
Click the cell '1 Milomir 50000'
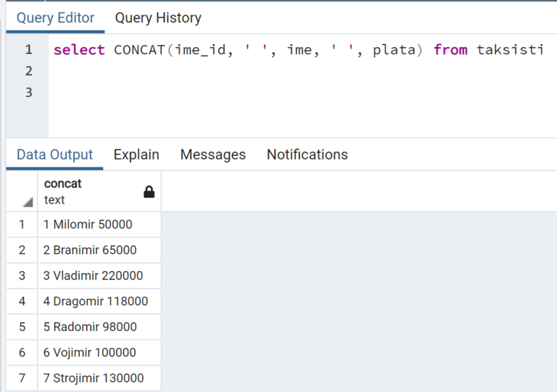(x=99, y=225)
